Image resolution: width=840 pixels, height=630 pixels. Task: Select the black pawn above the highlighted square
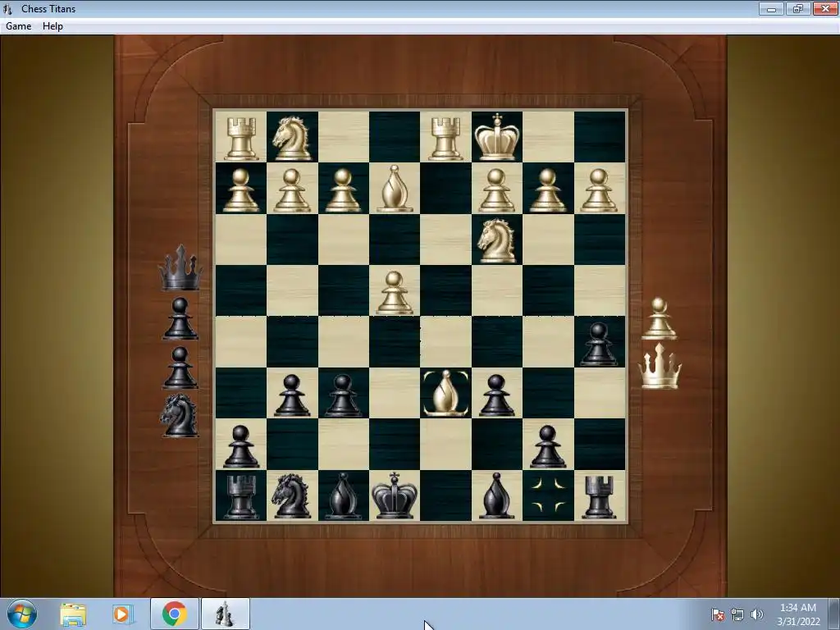click(x=547, y=447)
